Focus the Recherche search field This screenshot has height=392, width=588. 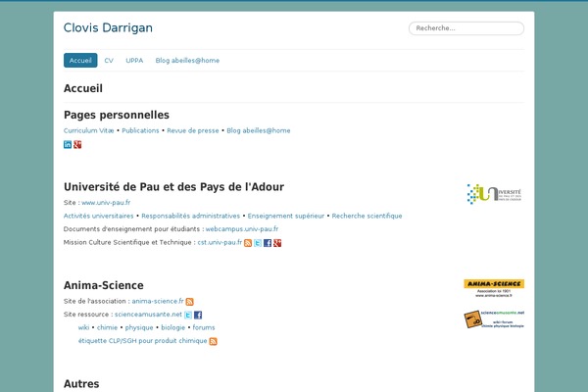[x=466, y=28]
